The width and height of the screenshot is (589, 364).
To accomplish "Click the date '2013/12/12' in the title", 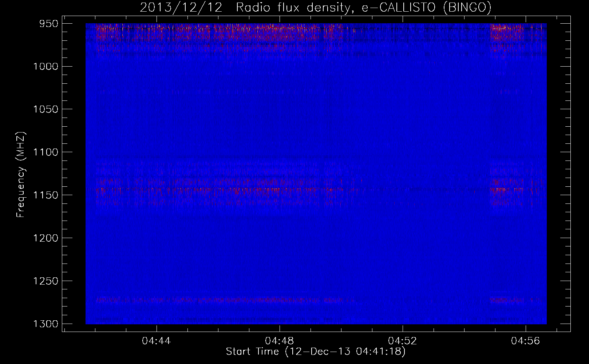I will pyautogui.click(x=181, y=8).
